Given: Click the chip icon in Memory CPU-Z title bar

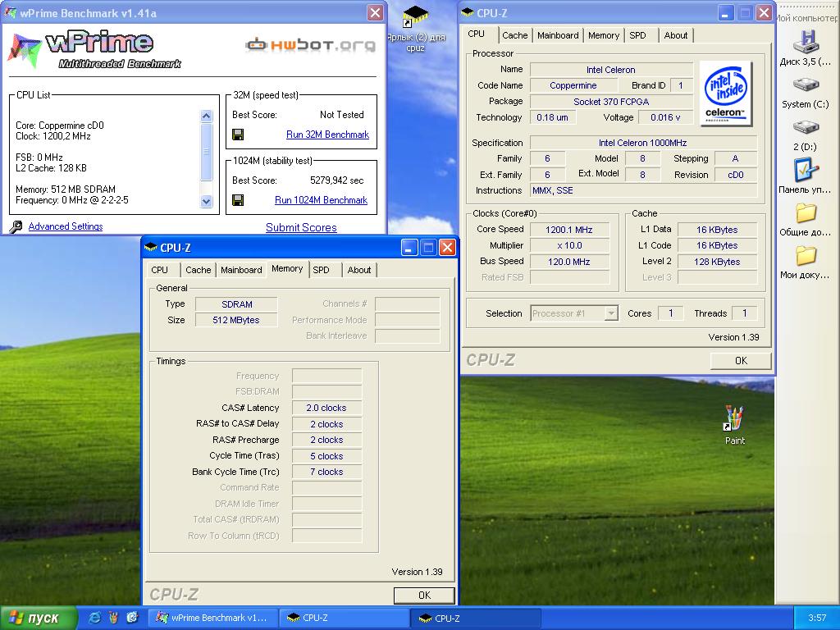Looking at the screenshot, I should (x=151, y=248).
